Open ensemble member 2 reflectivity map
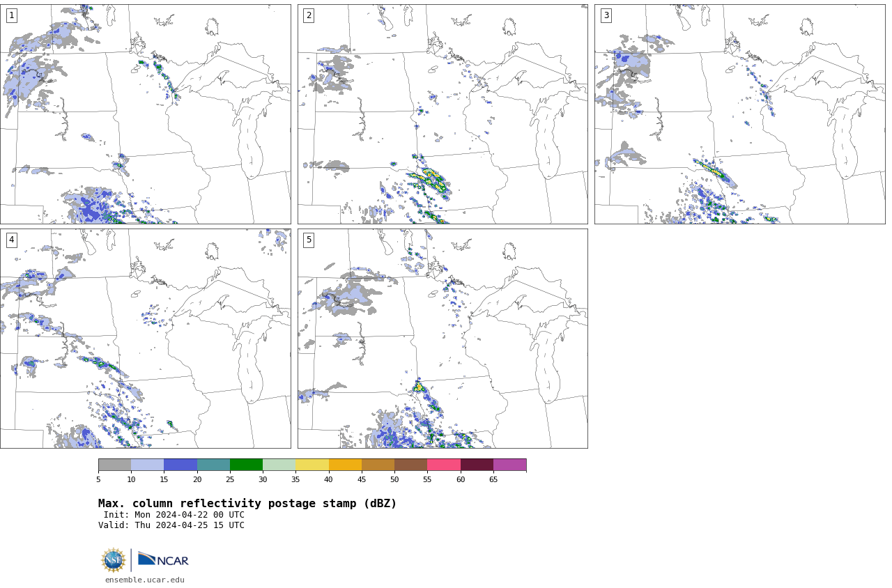 (443, 114)
